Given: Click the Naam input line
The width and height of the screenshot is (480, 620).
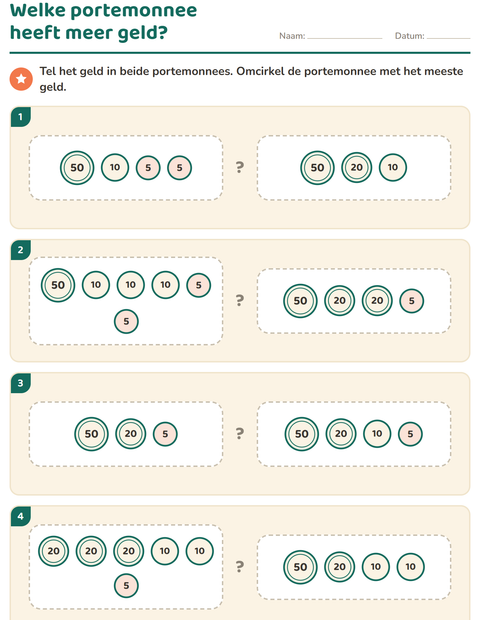Looking at the screenshot, I should tap(345, 36).
